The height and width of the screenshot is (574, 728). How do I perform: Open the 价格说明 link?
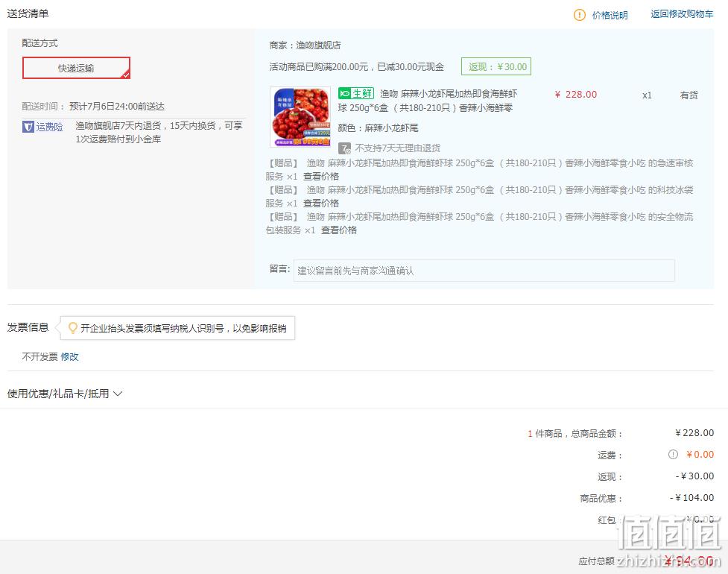click(x=610, y=16)
